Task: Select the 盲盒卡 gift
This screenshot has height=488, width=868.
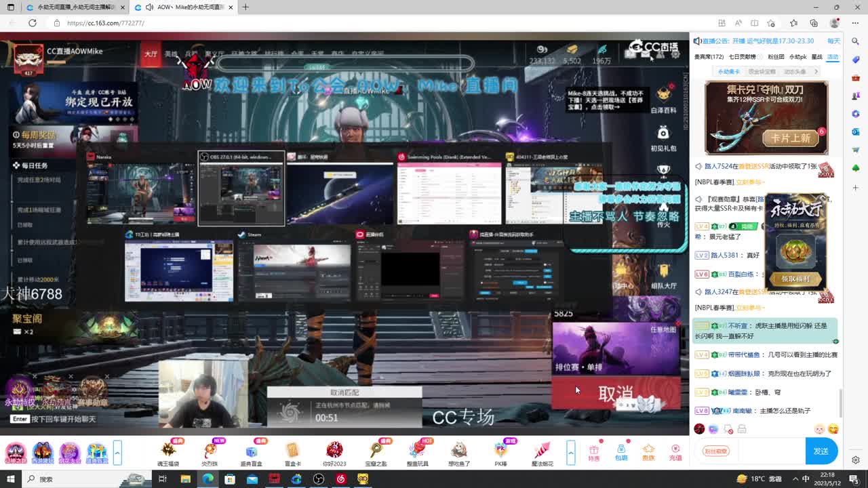Action: 292,452
